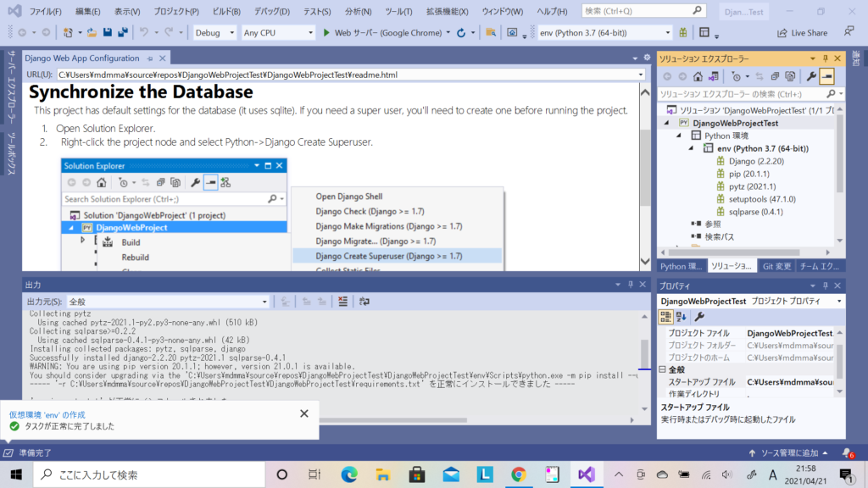Switch Properties panel to categorized view
The width and height of the screenshot is (868, 488).
pyautogui.click(x=665, y=317)
